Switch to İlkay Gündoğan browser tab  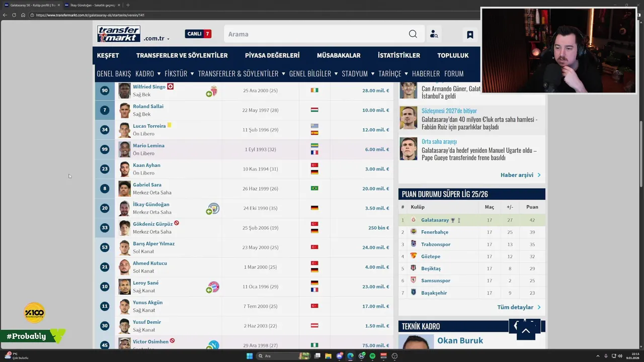point(93,5)
